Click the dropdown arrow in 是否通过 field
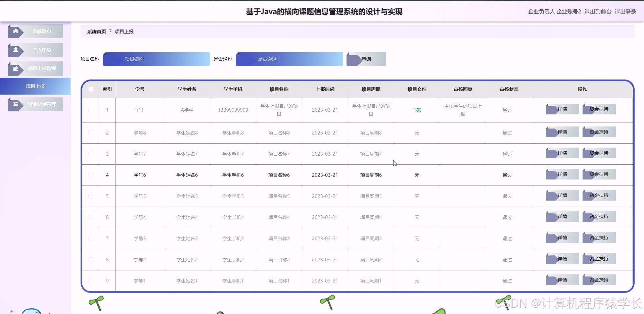This screenshot has height=314, width=644. coord(338,59)
